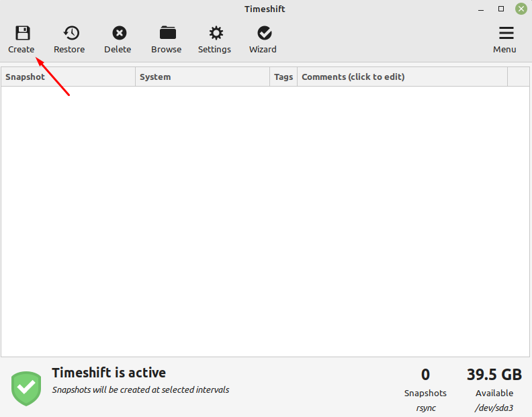Screen dimensions: 532x417
Task: Click the 'Snapshots' label in the status area
Action: tap(425, 393)
